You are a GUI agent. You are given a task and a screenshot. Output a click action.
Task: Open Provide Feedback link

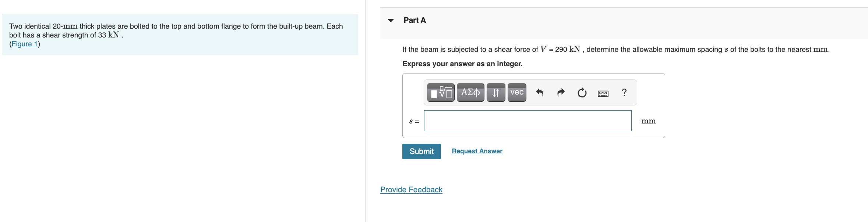[411, 190]
